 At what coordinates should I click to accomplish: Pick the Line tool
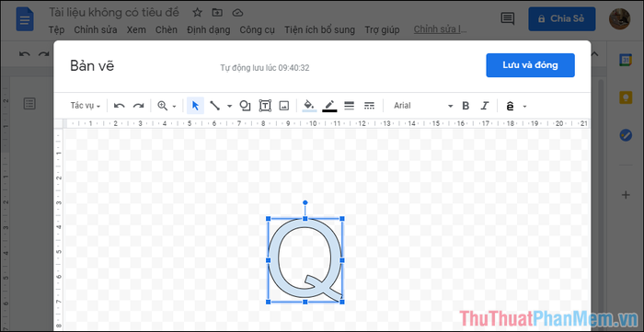(x=214, y=106)
